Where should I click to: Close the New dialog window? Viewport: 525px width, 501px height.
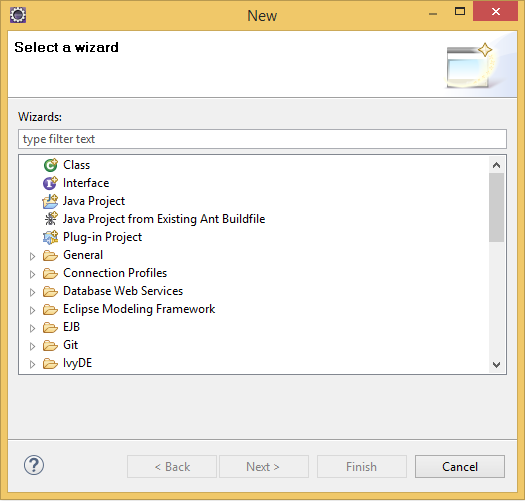(496, 11)
